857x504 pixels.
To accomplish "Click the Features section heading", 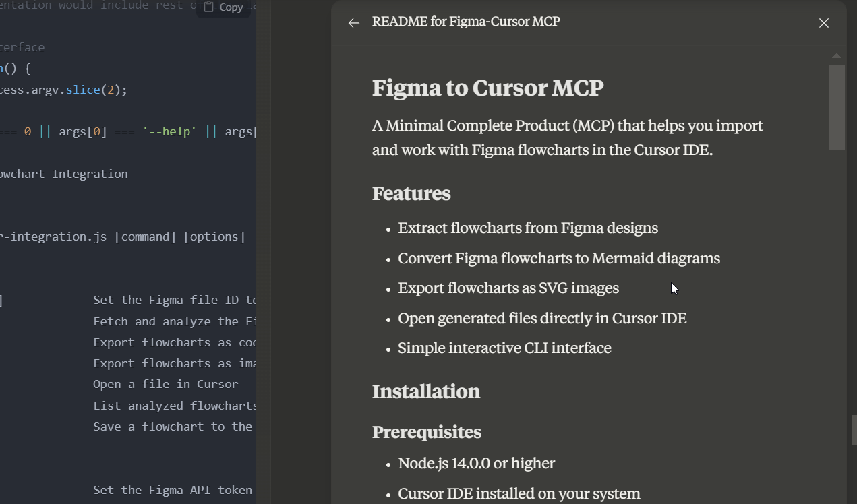I will (411, 193).
